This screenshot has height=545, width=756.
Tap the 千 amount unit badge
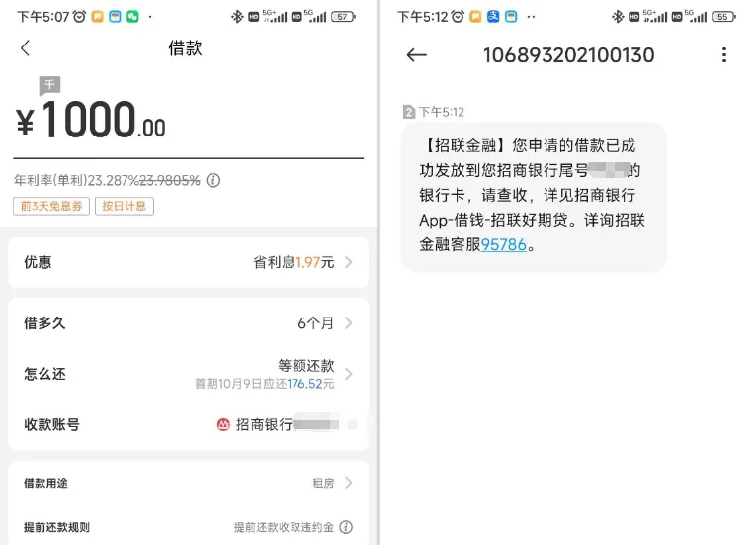(x=49, y=85)
